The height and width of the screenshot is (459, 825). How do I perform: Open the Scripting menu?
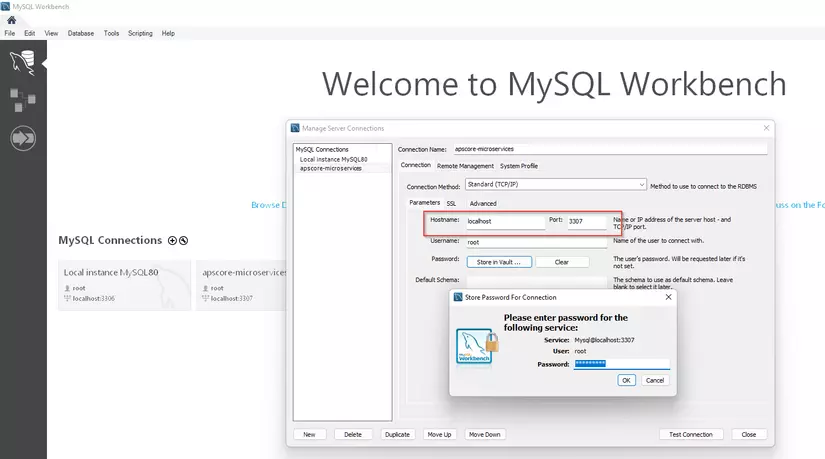140,33
